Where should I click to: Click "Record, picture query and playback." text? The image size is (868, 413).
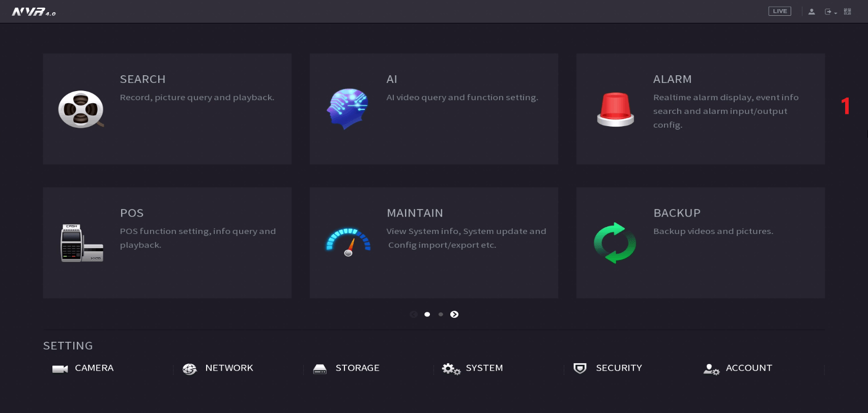[x=197, y=98]
